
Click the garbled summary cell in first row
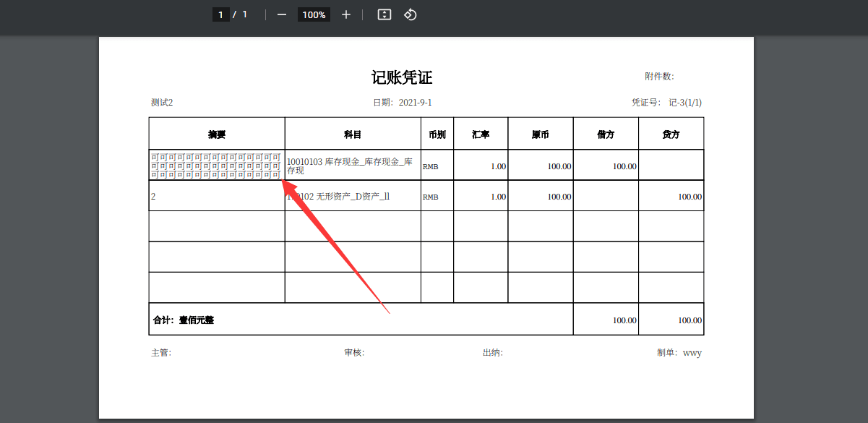[216, 166]
